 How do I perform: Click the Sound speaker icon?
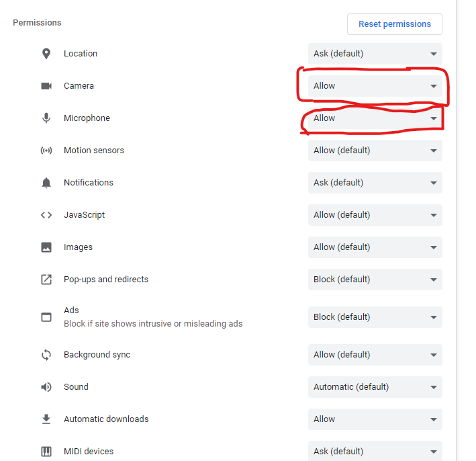(46, 387)
